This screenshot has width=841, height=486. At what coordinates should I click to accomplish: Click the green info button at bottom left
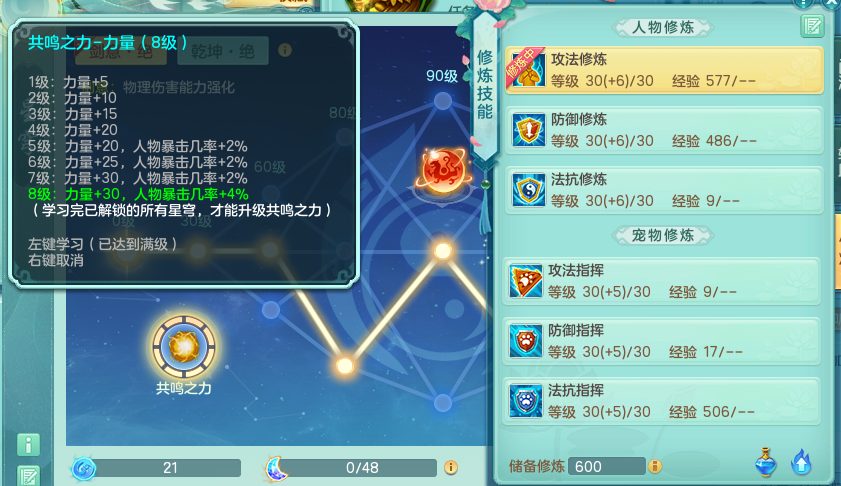[x=28, y=445]
